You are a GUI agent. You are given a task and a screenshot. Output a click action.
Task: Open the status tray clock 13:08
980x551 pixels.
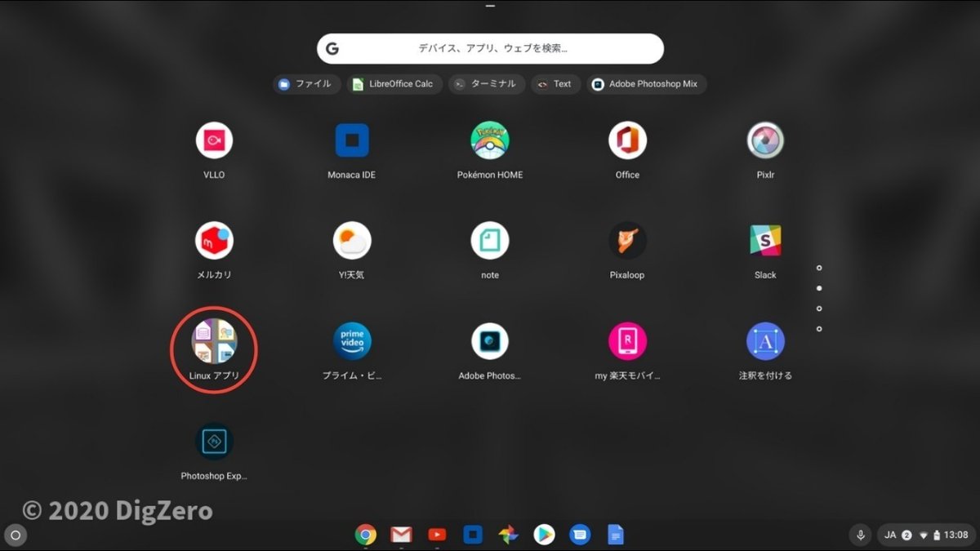pos(955,535)
